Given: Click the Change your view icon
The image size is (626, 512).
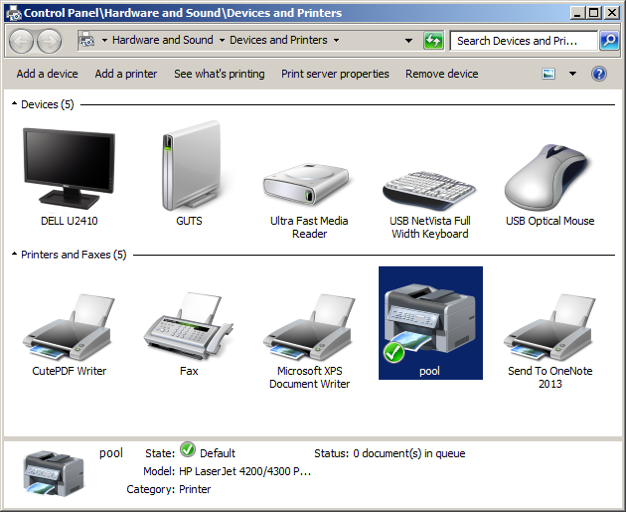Looking at the screenshot, I should click(549, 74).
